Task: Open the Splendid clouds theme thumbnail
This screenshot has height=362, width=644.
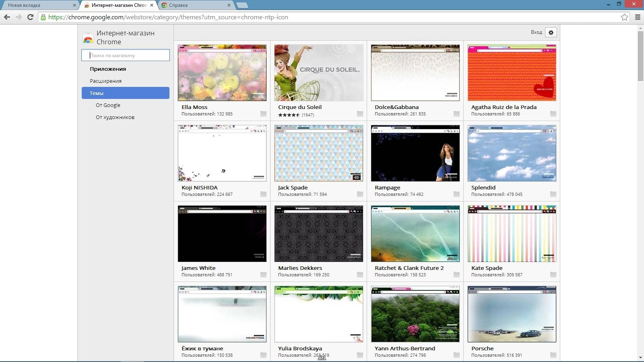Action: click(x=512, y=153)
